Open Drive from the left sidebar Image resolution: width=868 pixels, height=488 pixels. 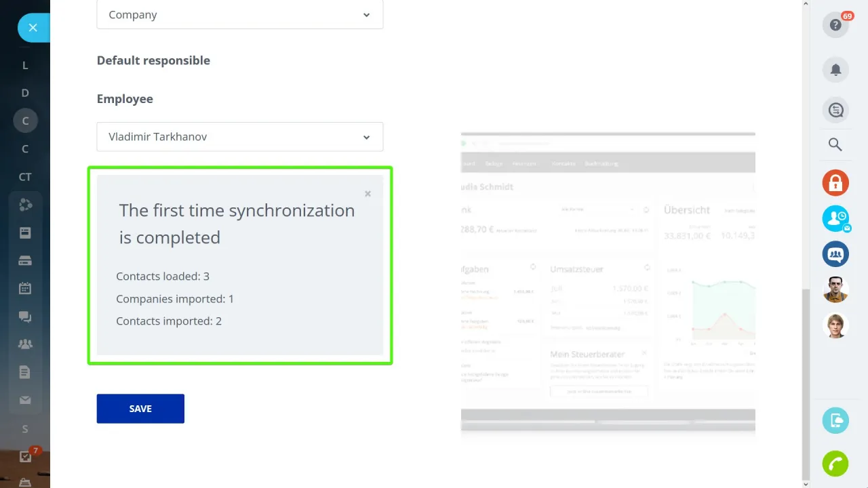pyautogui.click(x=25, y=260)
